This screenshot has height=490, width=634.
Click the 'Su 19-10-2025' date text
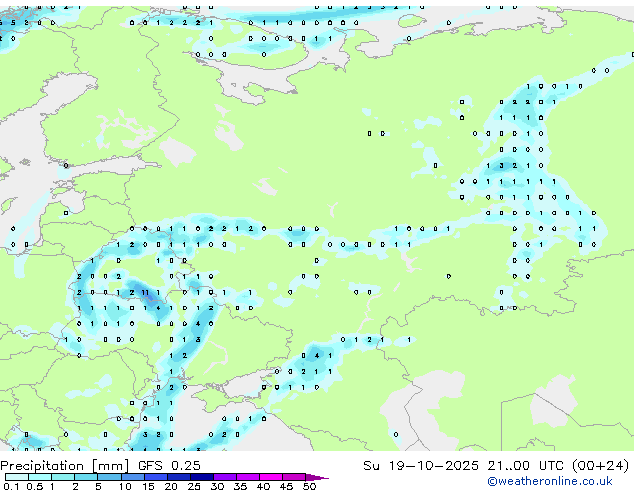pos(421,466)
